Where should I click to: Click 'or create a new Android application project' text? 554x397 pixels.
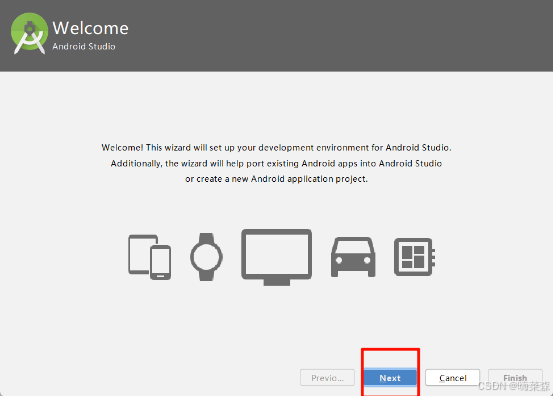(276, 179)
